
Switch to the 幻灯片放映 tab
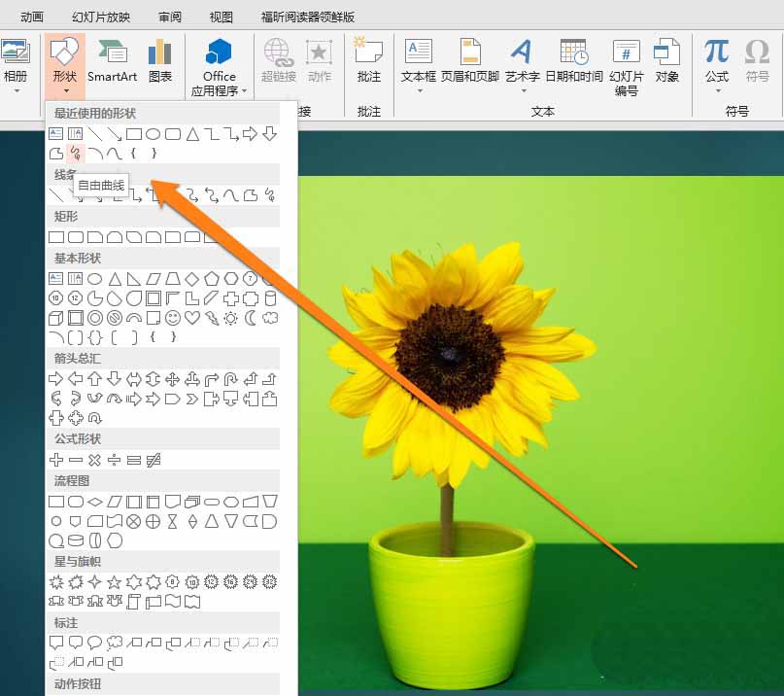(x=101, y=17)
